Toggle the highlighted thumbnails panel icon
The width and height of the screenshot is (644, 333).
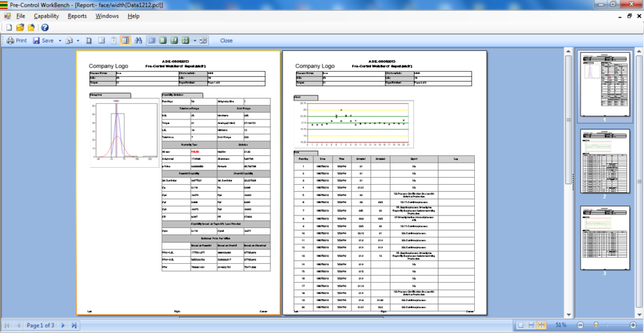tap(125, 41)
